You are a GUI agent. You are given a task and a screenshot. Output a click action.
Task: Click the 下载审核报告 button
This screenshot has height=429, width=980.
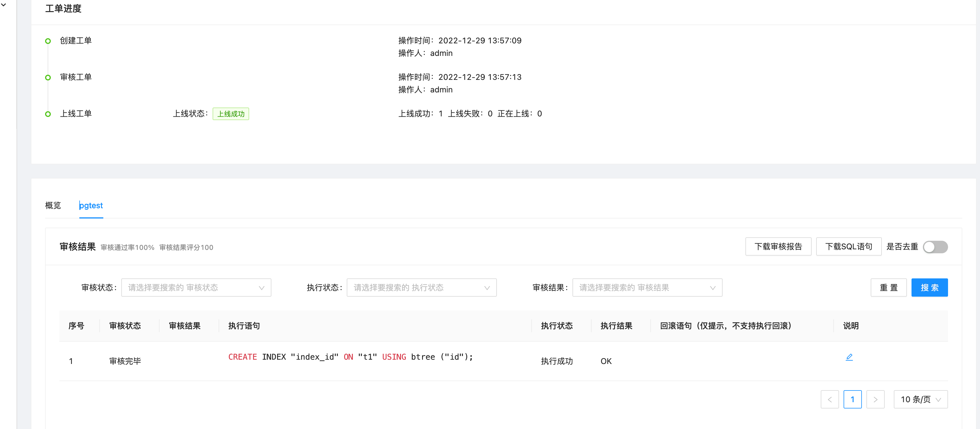tap(778, 246)
